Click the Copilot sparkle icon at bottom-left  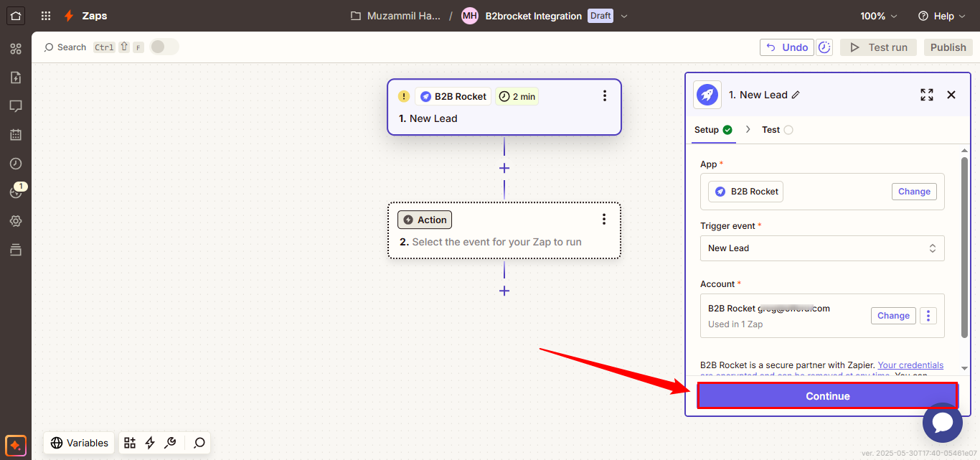click(x=16, y=445)
